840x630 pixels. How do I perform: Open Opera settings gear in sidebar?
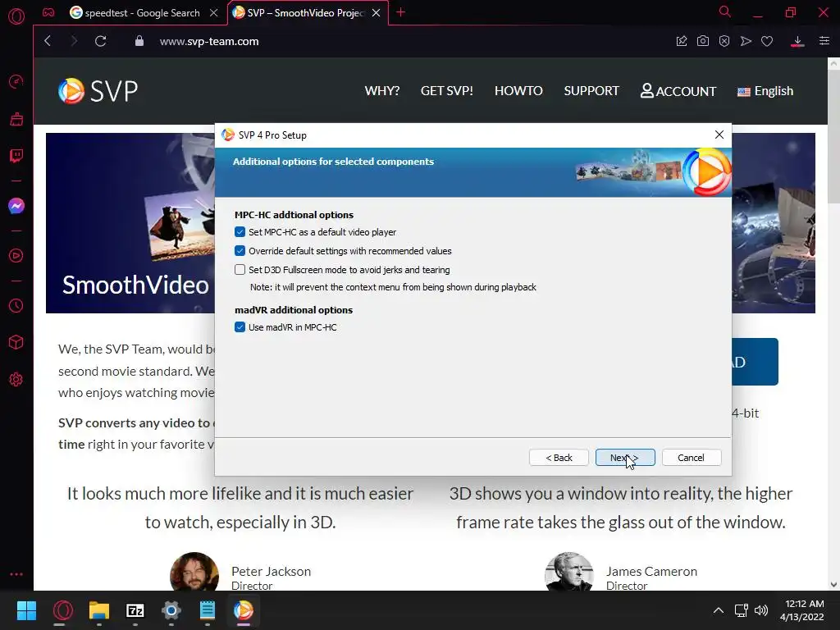pos(16,379)
